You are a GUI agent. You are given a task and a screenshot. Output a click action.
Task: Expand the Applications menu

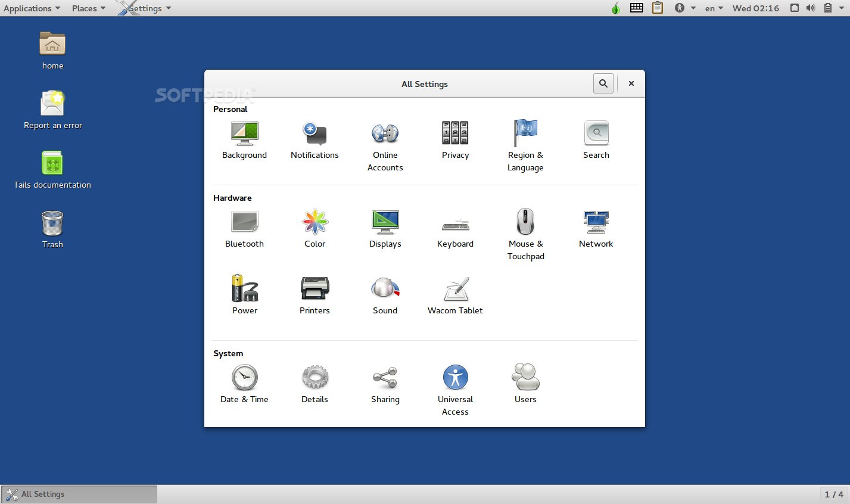pos(32,8)
